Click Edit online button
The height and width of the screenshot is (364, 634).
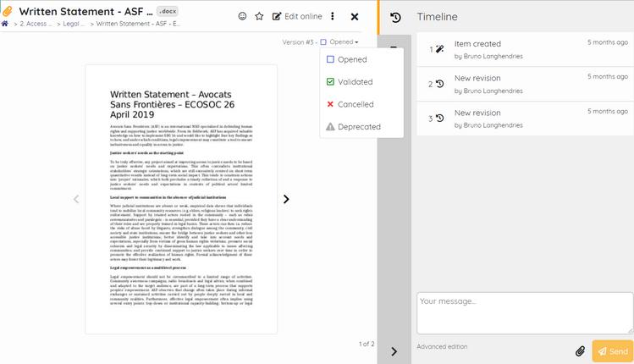pyautogui.click(x=297, y=16)
